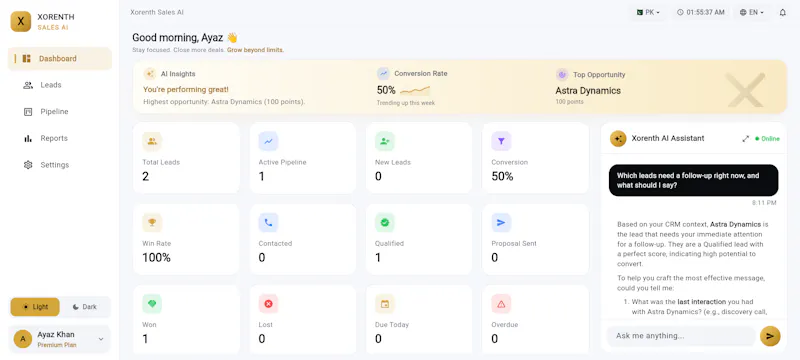Click the Pipeline board icon in sidebar

28,112
